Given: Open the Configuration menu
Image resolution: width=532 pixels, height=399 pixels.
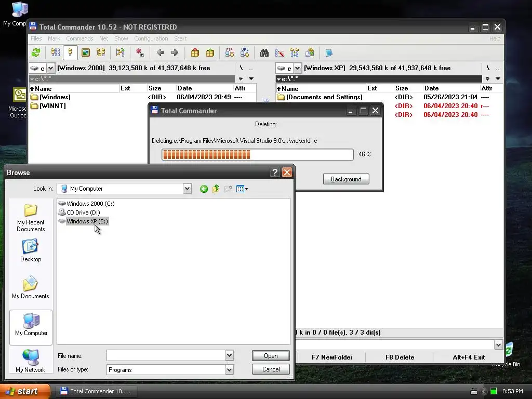Looking at the screenshot, I should pos(151,38).
